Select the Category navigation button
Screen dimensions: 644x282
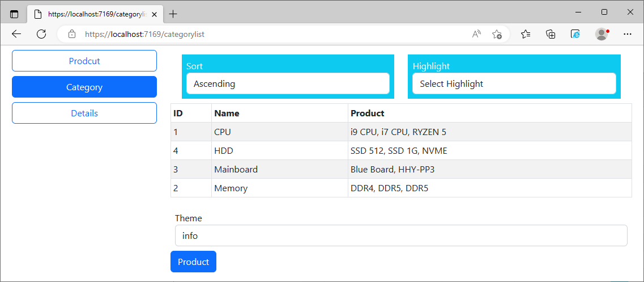[x=84, y=87]
